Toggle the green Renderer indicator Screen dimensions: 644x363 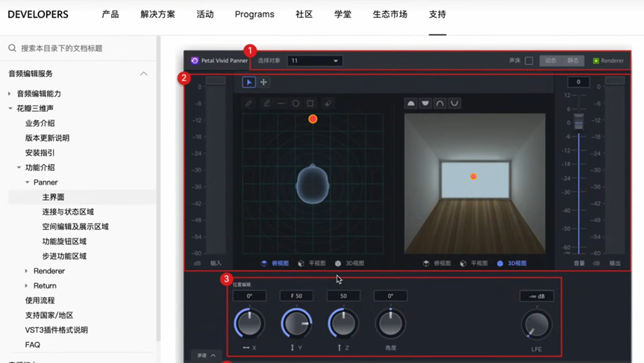click(596, 60)
